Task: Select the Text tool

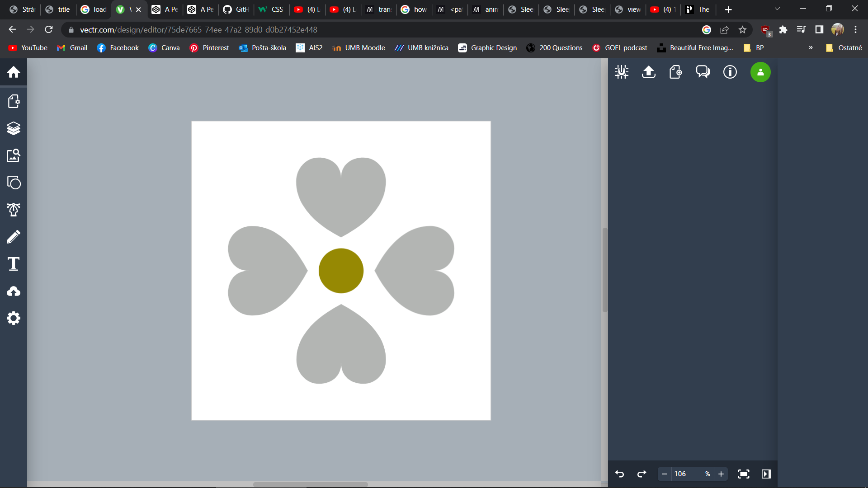Action: (14, 264)
